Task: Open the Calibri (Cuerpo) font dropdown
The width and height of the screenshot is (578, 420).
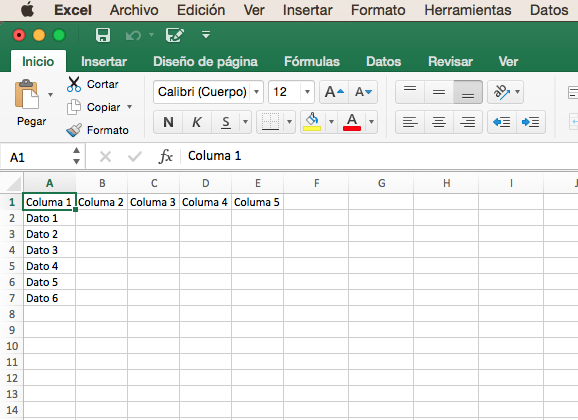Action: click(257, 91)
